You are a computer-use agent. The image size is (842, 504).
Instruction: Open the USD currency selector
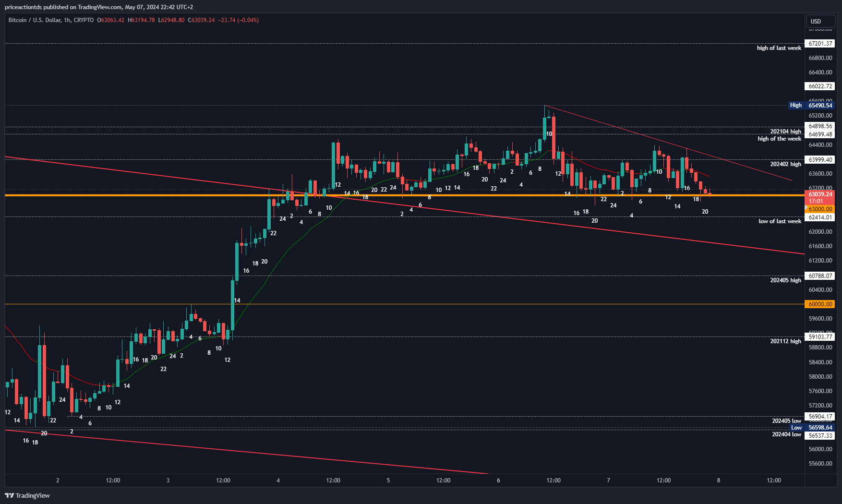(821, 21)
